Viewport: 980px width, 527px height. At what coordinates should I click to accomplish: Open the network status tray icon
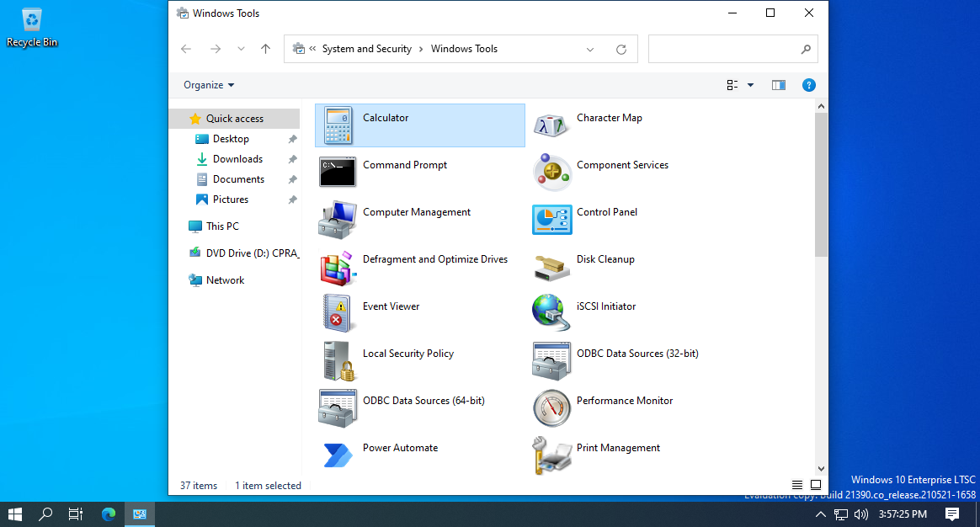pyautogui.click(x=841, y=514)
